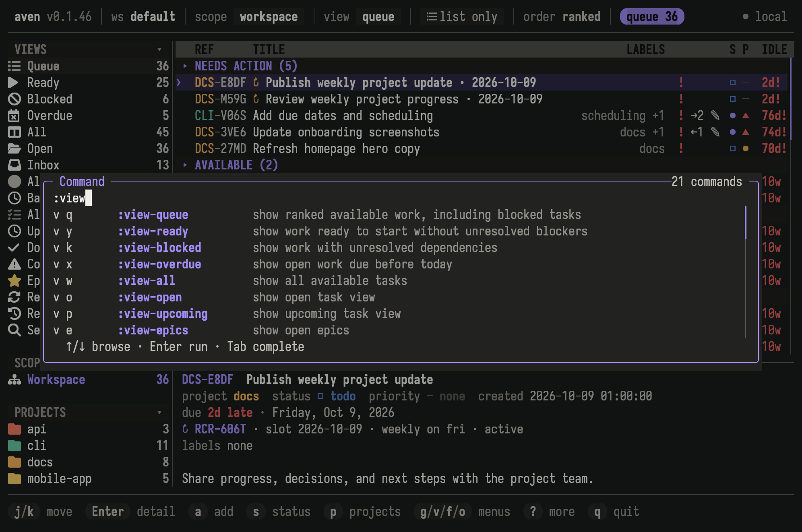Click the mobile-app project folder icon
This screenshot has width=802, height=532.
tap(14, 478)
